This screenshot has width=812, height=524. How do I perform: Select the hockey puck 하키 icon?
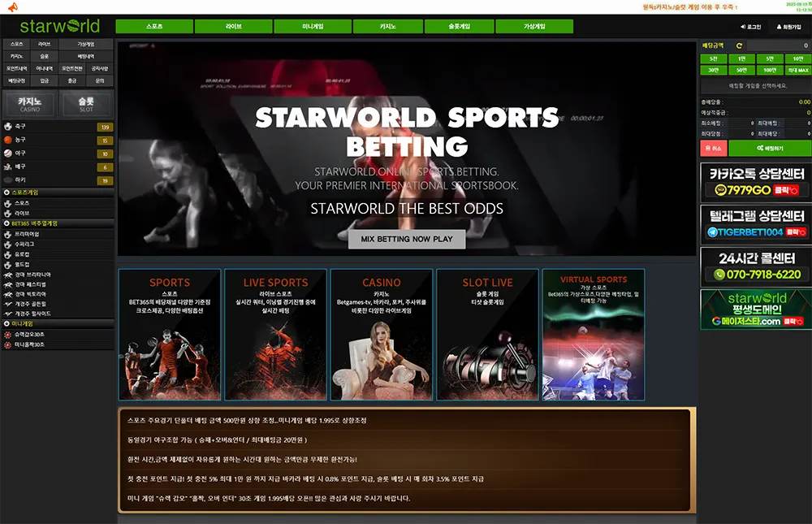click(x=8, y=180)
